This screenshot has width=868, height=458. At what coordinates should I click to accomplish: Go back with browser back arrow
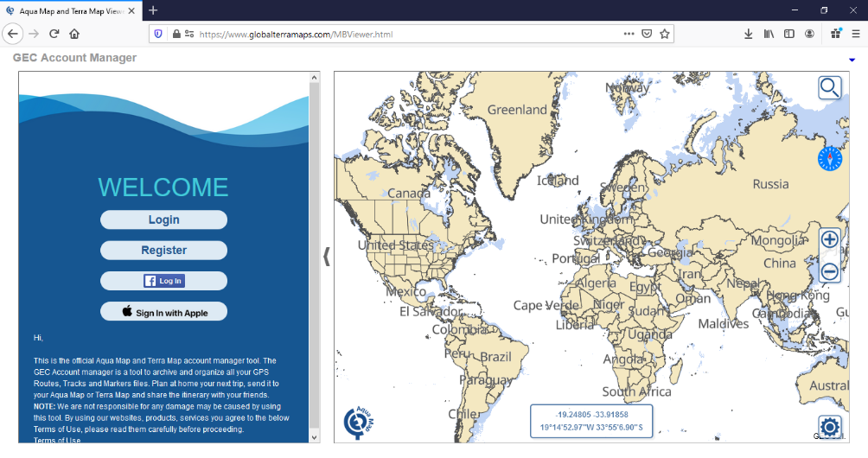pyautogui.click(x=13, y=34)
